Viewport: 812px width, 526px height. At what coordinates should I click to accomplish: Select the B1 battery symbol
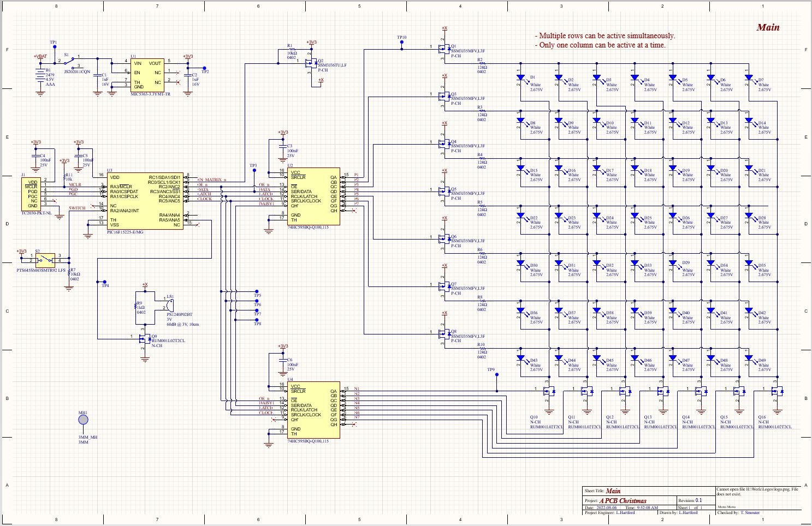point(40,74)
